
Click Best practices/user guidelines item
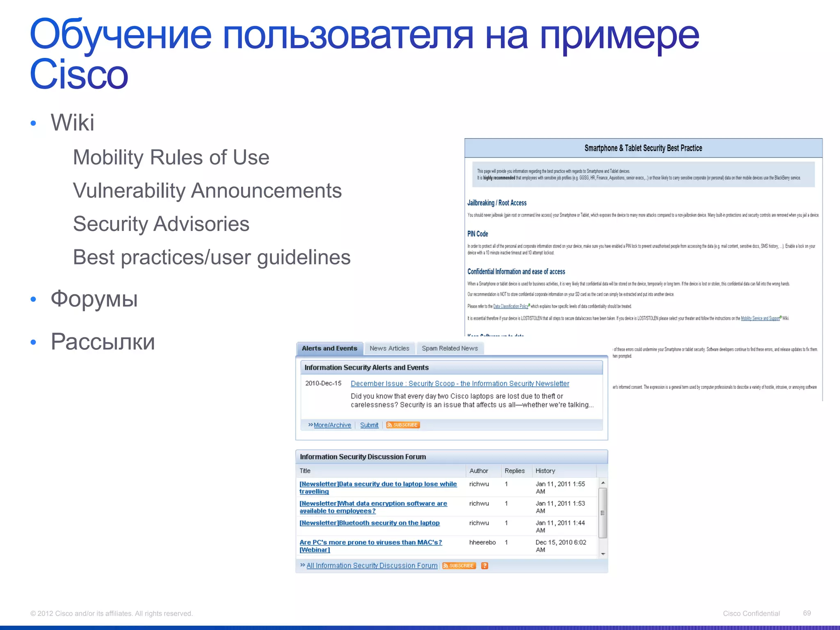click(212, 257)
